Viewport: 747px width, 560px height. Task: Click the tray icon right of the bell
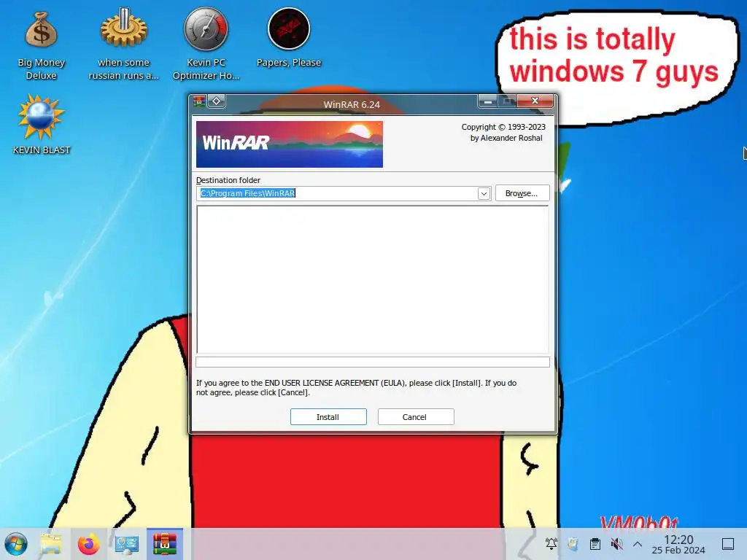pyautogui.click(x=573, y=543)
